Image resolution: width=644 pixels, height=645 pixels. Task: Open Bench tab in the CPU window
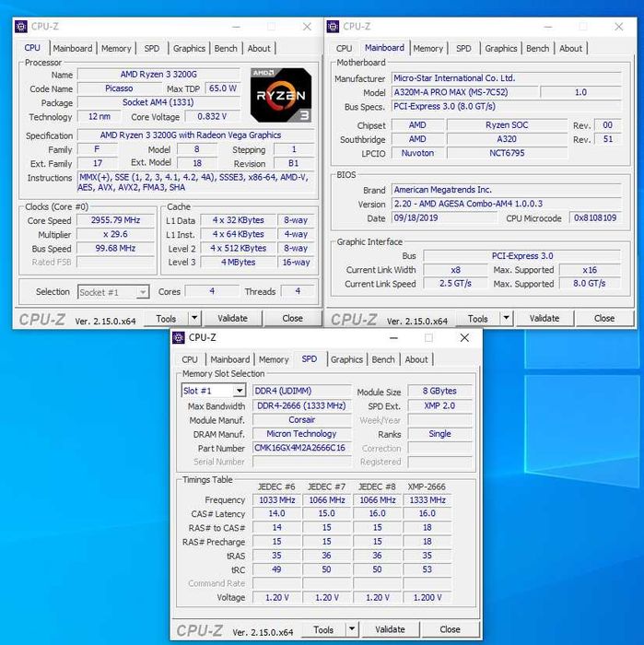(x=226, y=49)
